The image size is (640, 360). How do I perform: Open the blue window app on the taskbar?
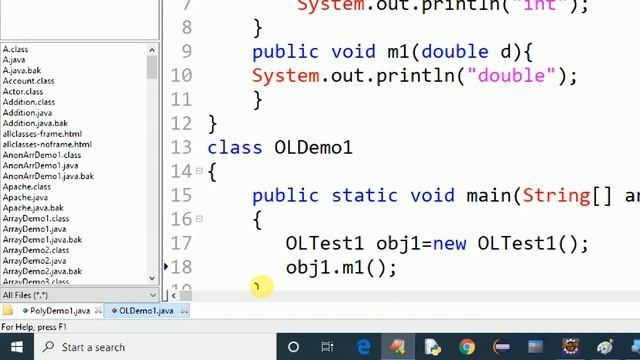pyautogui.click(x=536, y=347)
